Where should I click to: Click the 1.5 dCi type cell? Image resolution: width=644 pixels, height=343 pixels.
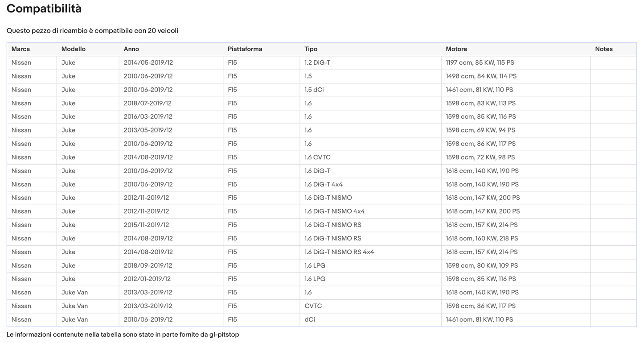point(314,90)
